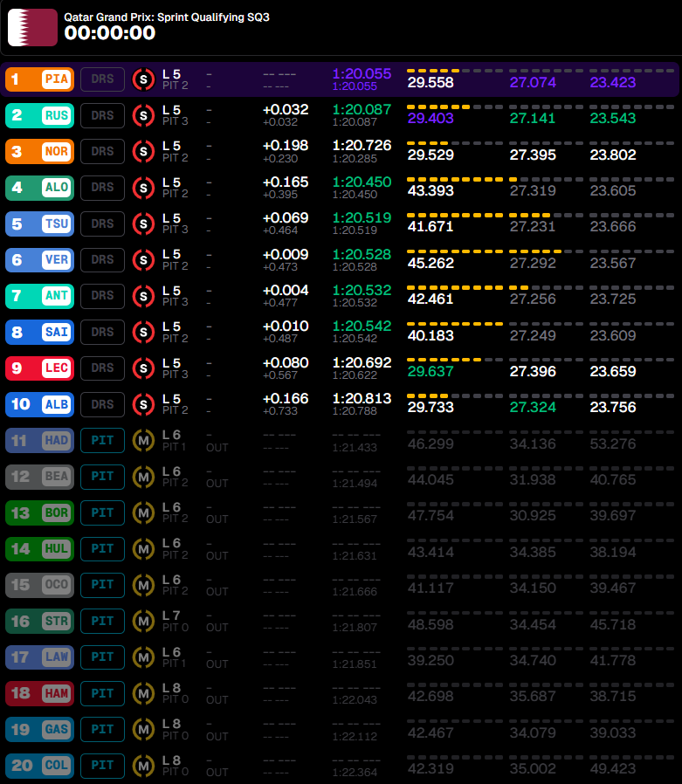
Task: Click the medium tyre icon in STR row
Action: (x=143, y=622)
